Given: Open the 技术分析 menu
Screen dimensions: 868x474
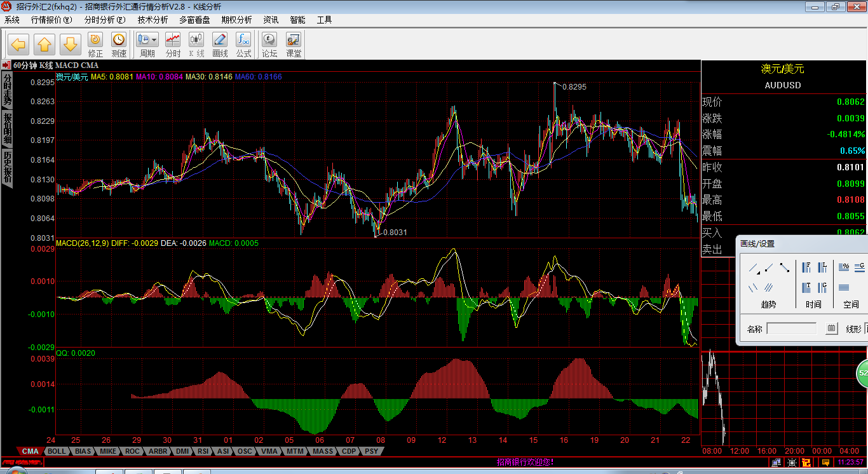Looking at the screenshot, I should (153, 20).
